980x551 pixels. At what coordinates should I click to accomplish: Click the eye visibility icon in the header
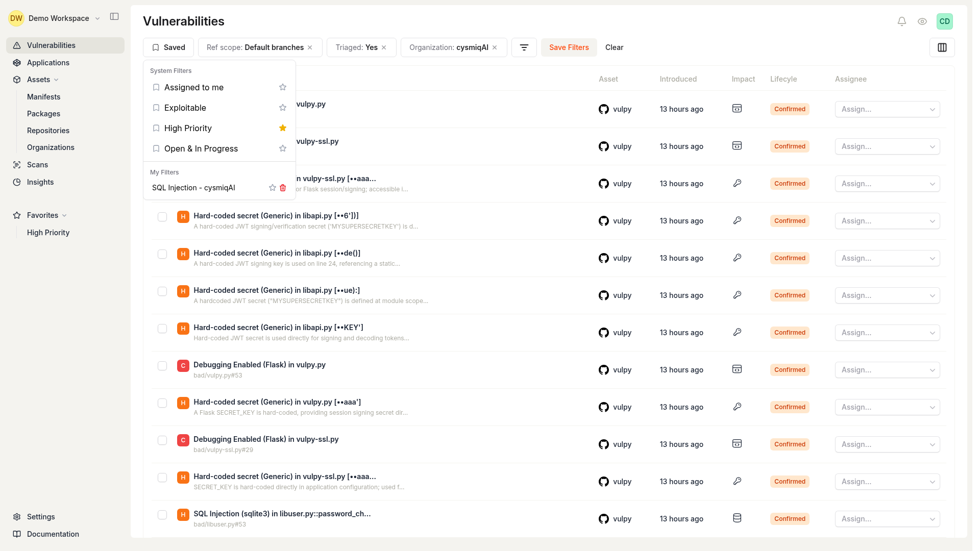[x=922, y=21]
